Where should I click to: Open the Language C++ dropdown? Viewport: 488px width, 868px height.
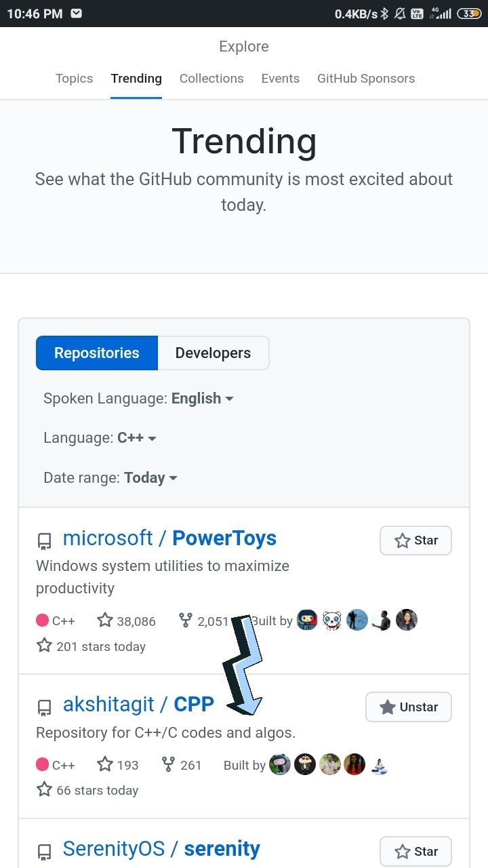[100, 438]
